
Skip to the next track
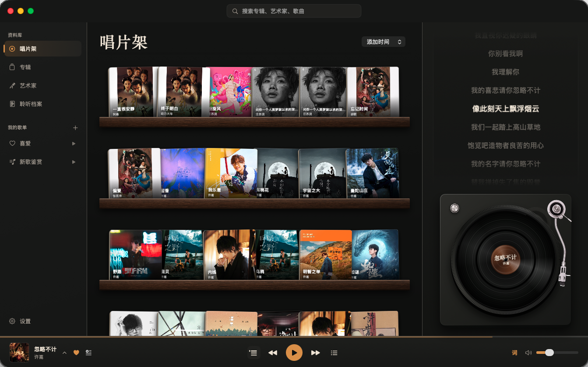point(315,353)
